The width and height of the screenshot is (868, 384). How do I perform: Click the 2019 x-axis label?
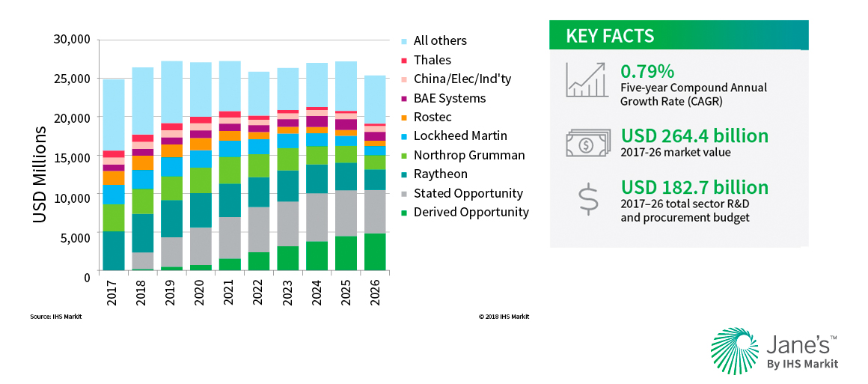tap(171, 294)
